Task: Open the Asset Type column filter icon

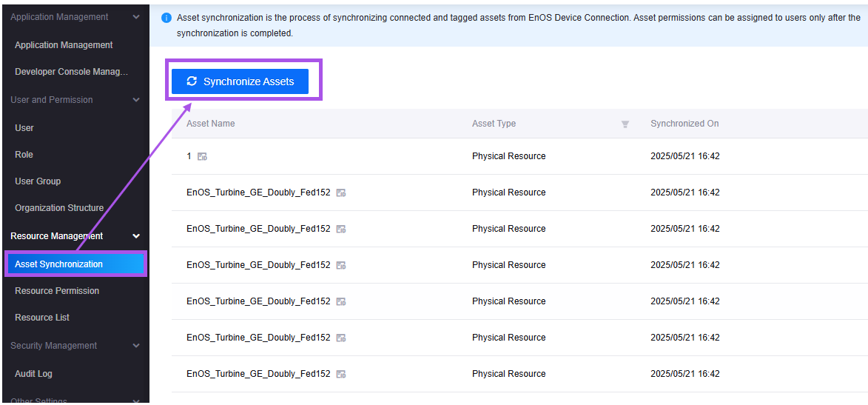Action: (x=625, y=124)
